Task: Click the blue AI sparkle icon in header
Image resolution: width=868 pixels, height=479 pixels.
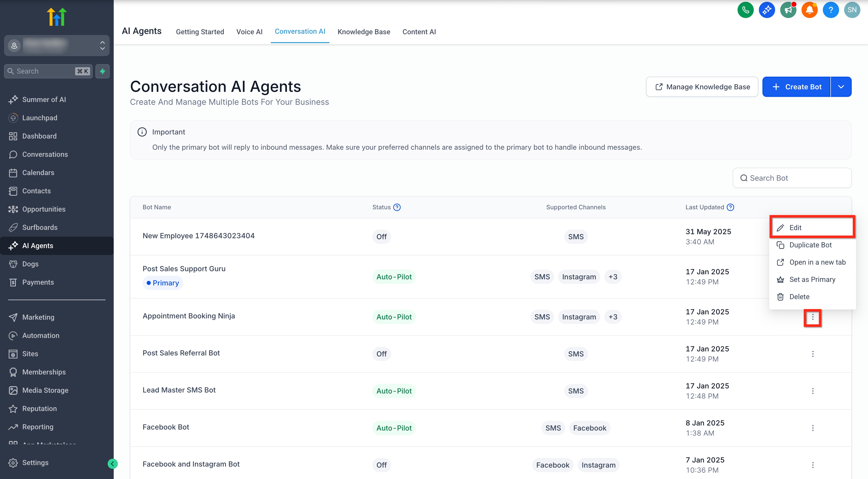Action: tap(766, 10)
